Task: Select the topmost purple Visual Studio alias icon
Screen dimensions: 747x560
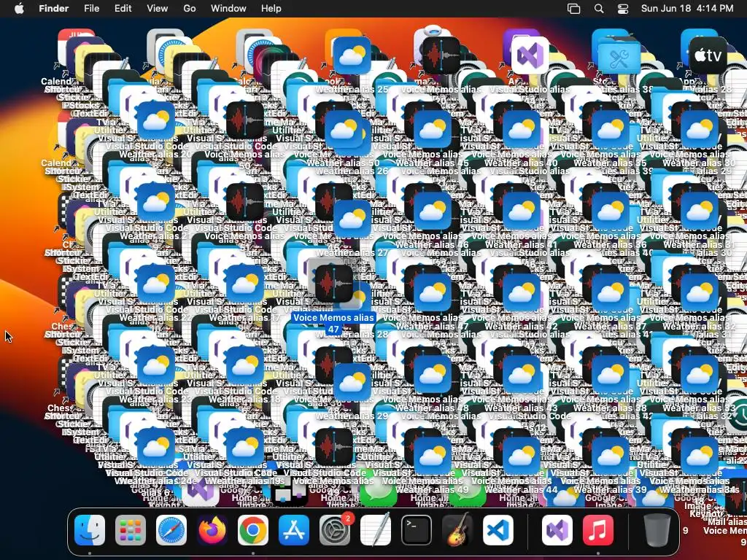Action: coord(530,55)
